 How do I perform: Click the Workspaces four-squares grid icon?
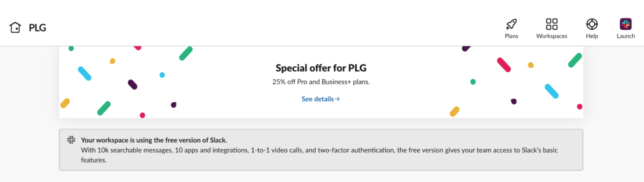tap(551, 24)
